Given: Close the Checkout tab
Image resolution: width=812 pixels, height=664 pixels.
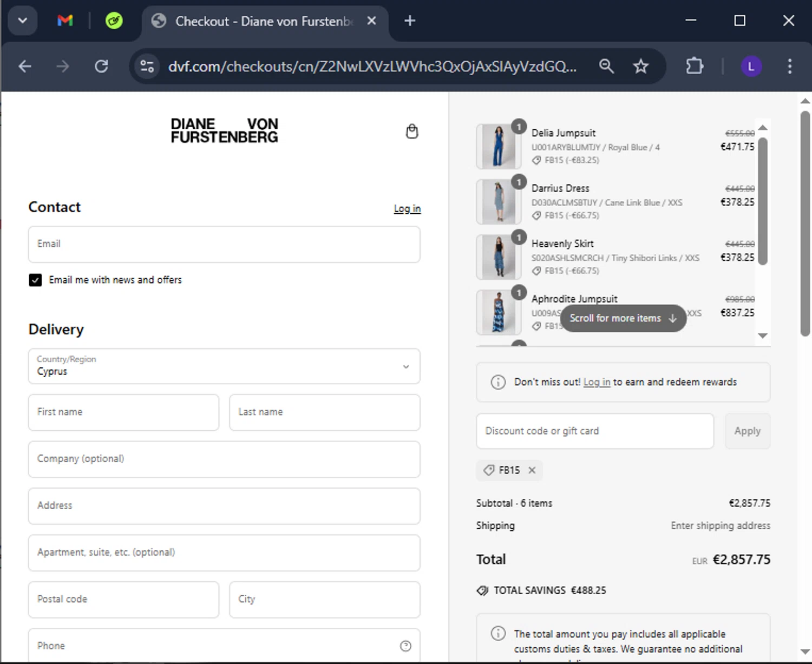Looking at the screenshot, I should click(371, 21).
